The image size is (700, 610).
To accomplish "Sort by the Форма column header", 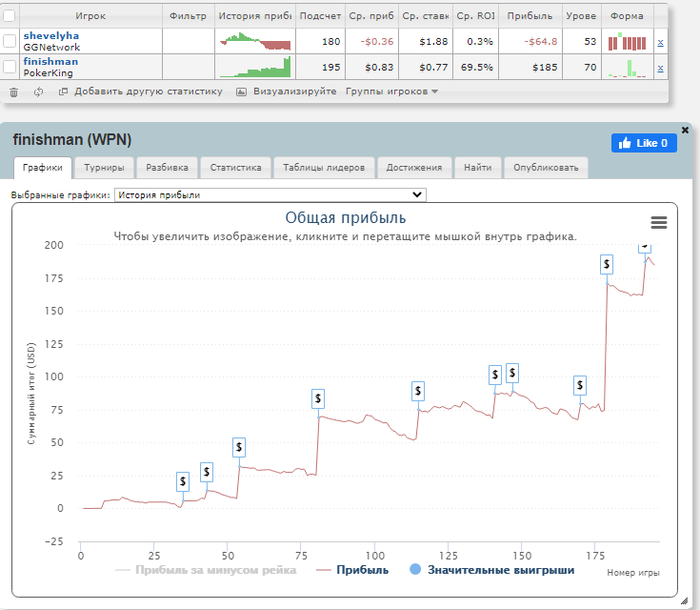I will pyautogui.click(x=627, y=16).
